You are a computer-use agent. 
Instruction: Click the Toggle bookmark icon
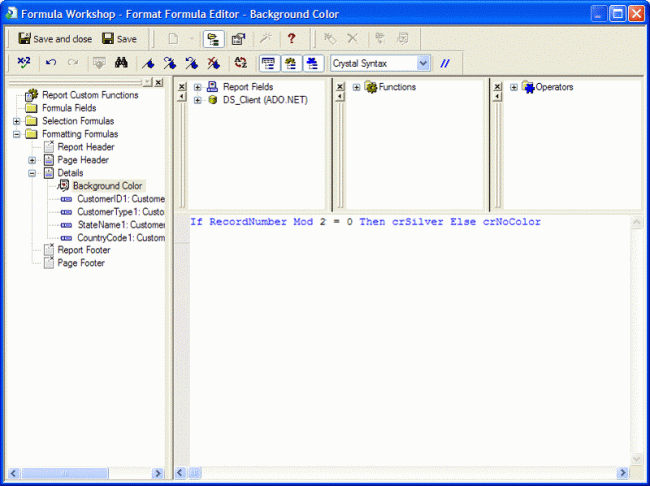point(148,63)
